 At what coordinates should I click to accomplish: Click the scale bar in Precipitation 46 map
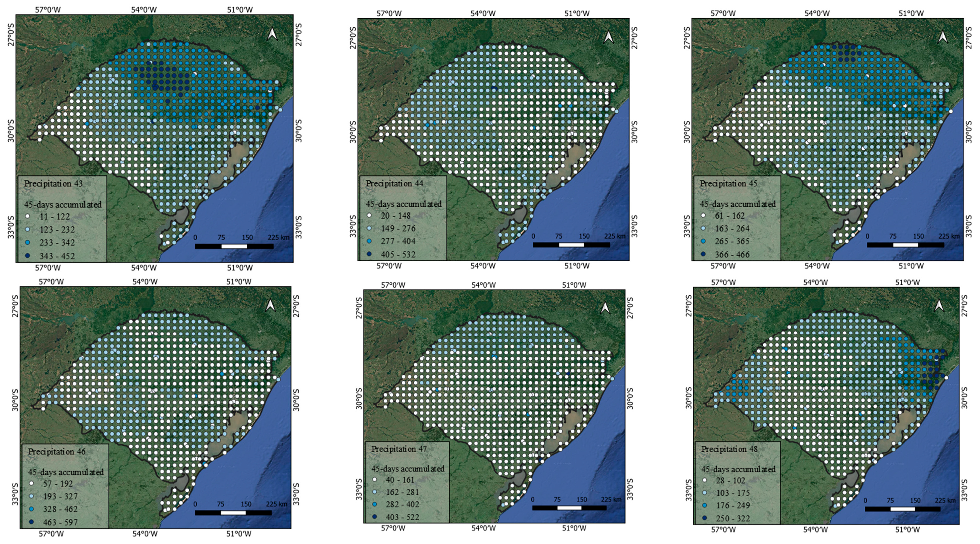pos(233,513)
